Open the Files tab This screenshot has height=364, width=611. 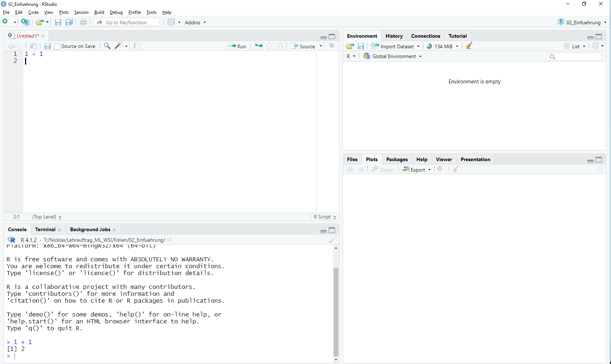352,159
